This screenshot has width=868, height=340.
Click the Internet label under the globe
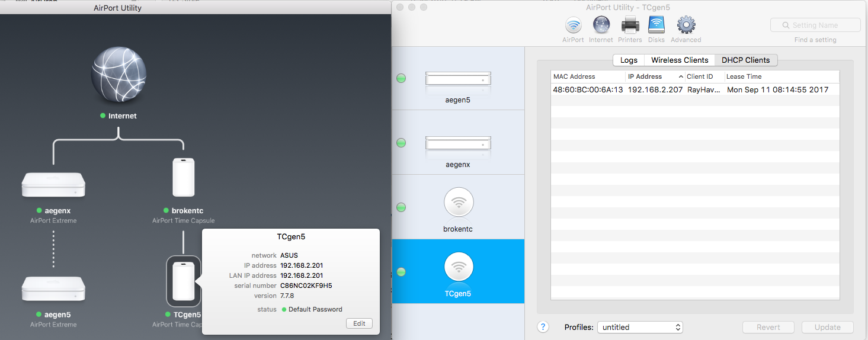click(x=123, y=116)
